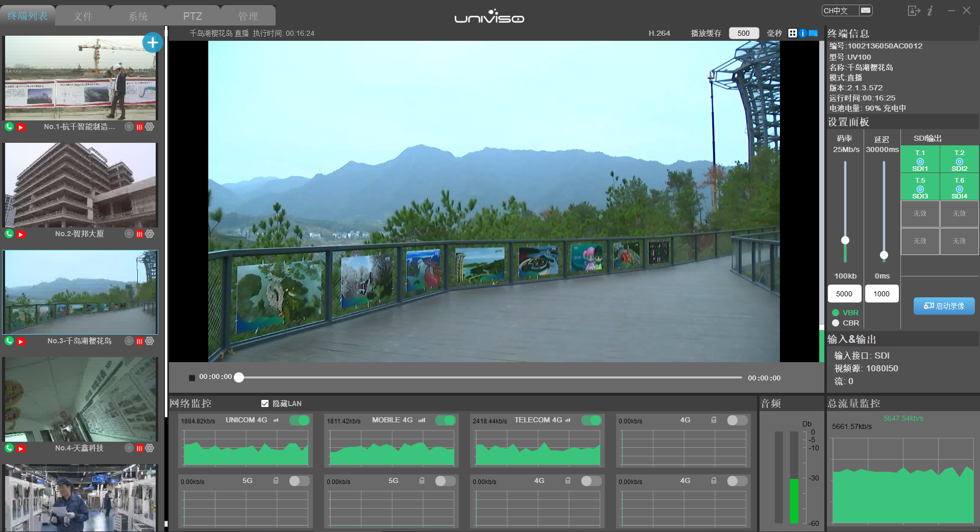Click the bitrate input field showing 5000
The image size is (980, 532).
pos(844,294)
